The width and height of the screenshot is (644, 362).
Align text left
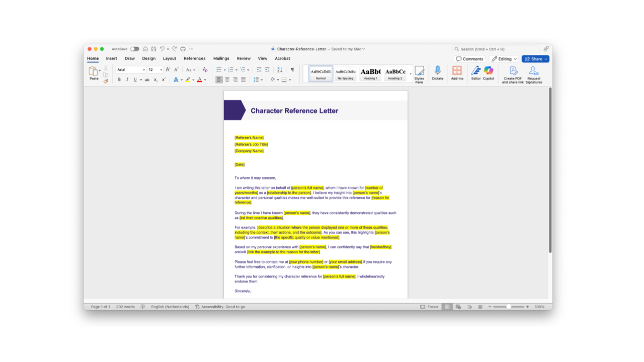pos(219,79)
